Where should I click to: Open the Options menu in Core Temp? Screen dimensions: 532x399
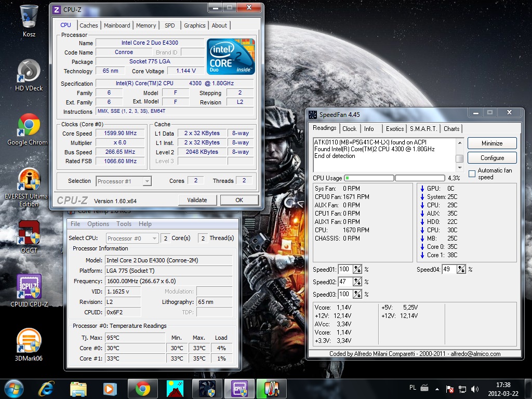[98, 224]
